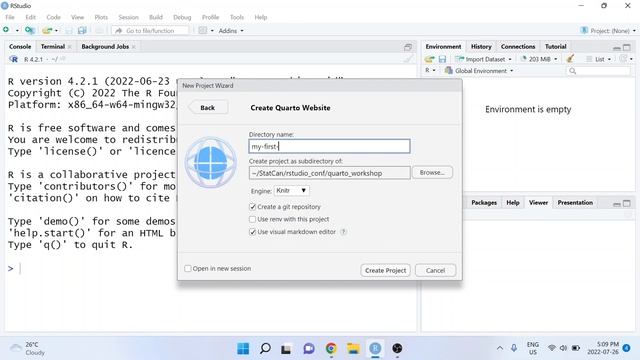
Task: Click the clear objects broom icon in the Environment pane
Action: [x=570, y=59]
